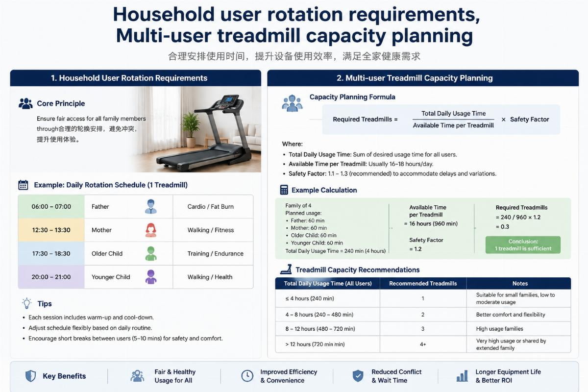Viewport: 588px width, 392px height.
Task: Click the treadmill icon beside Capacity Recommendations
Action: [x=286, y=269]
